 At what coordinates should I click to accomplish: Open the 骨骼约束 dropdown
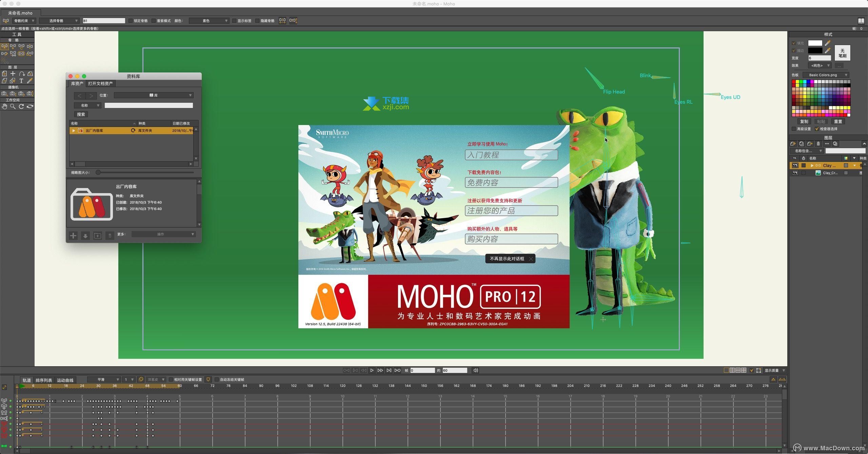pos(23,21)
